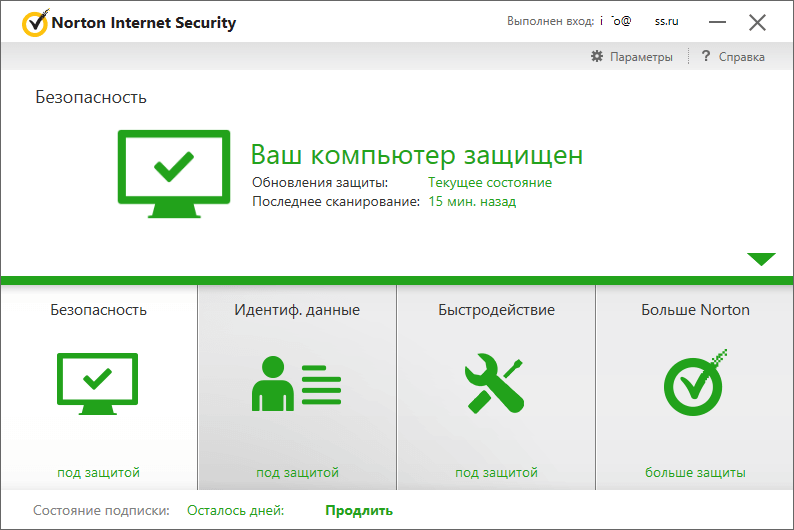This screenshot has width=794, height=530.
Task: Close the Norton window
Action: 758,22
